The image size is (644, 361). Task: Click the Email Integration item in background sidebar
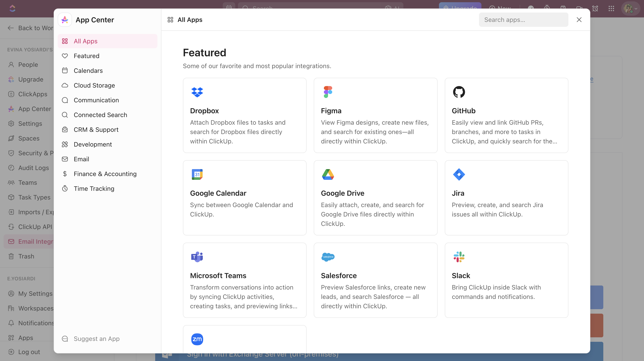point(29,241)
